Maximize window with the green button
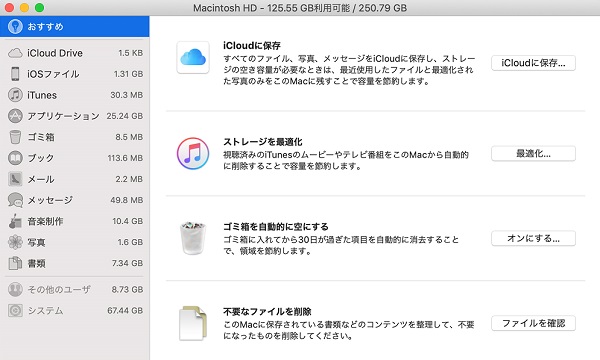Image resolution: width=600 pixels, height=360 pixels. point(39,8)
